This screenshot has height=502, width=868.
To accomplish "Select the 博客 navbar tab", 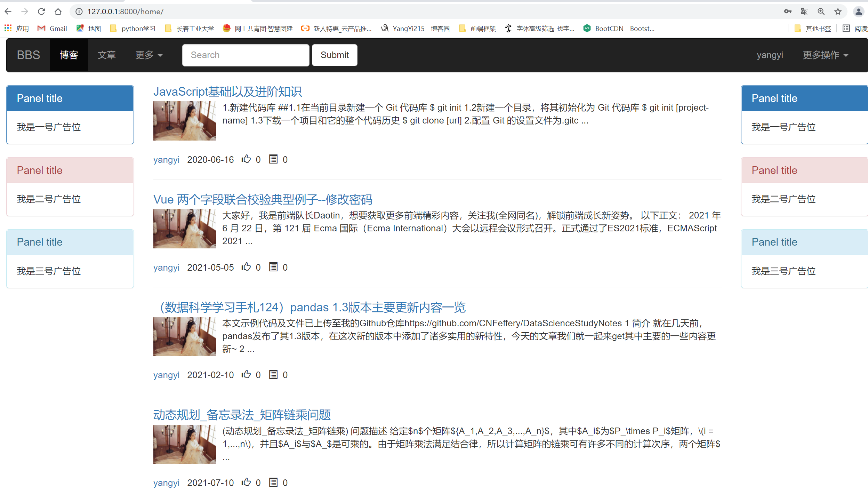I will [69, 55].
